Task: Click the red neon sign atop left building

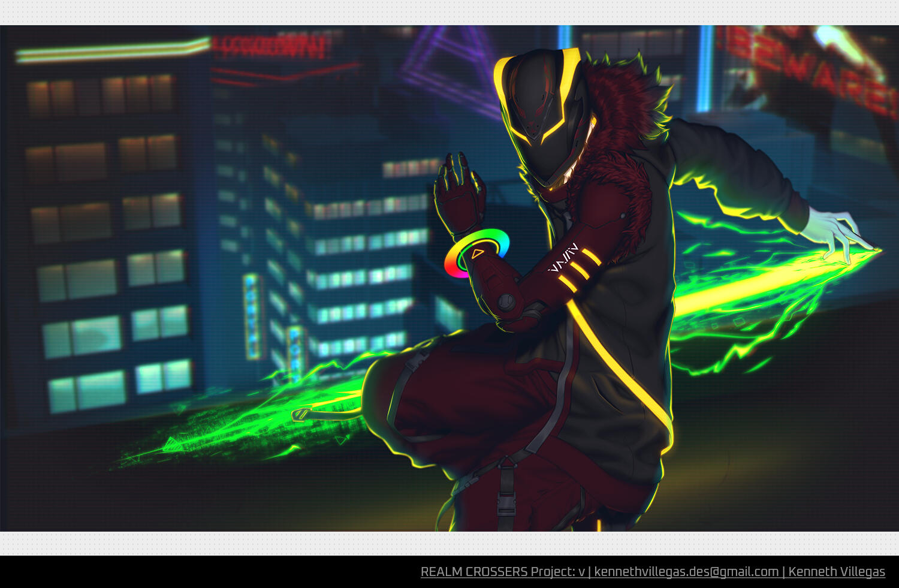Action: tap(270, 46)
